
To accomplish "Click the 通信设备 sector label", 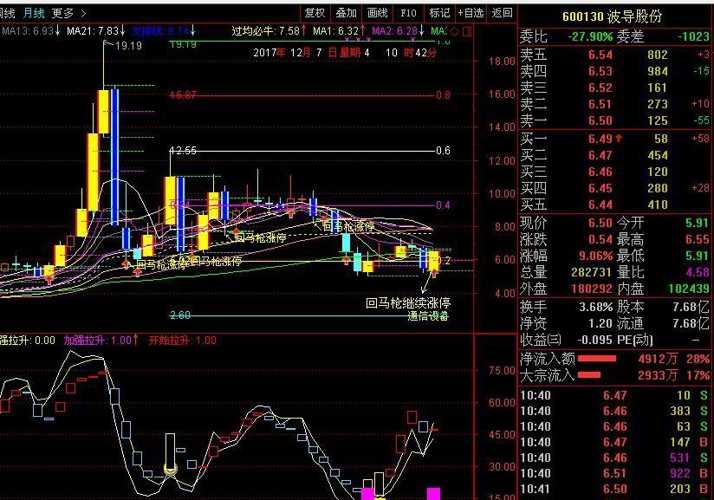I will tap(429, 316).
